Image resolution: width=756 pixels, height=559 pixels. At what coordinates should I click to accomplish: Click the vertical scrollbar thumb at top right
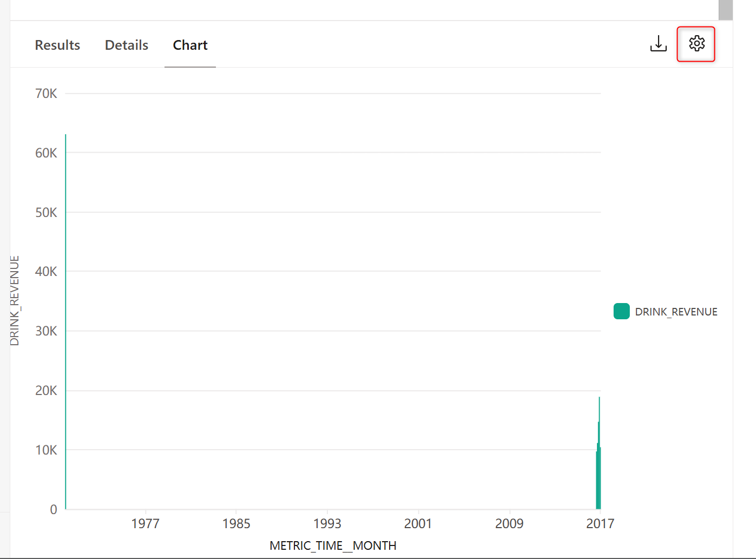point(725,10)
